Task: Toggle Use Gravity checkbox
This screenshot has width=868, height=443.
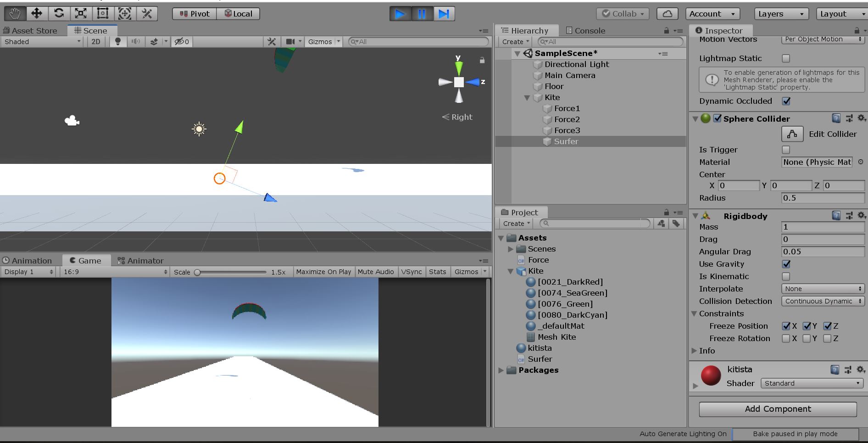Action: [786, 264]
